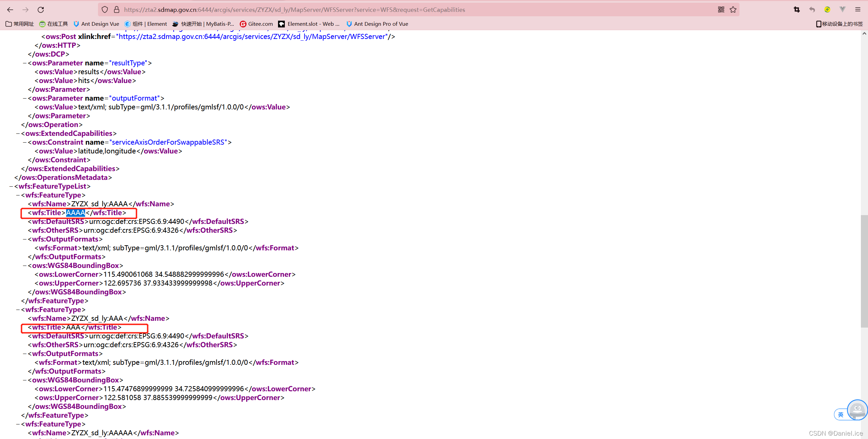Viewport: 868px width, 439px height.
Task: Click the back navigation arrow
Action: click(10, 9)
